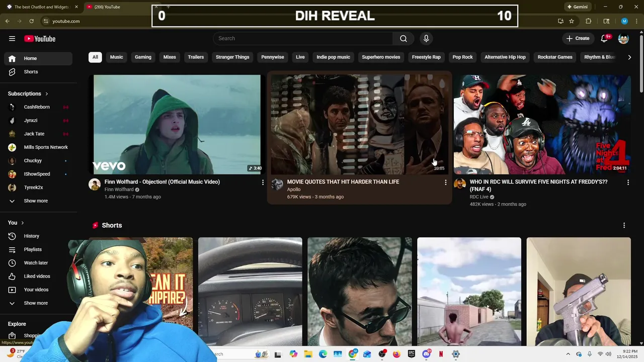Expand Show more under subscriptions

pos(38,201)
